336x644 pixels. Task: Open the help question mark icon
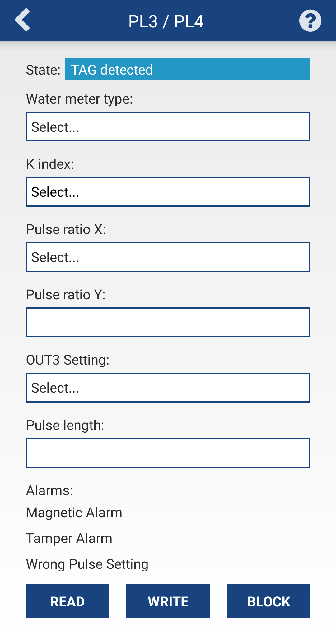310,21
